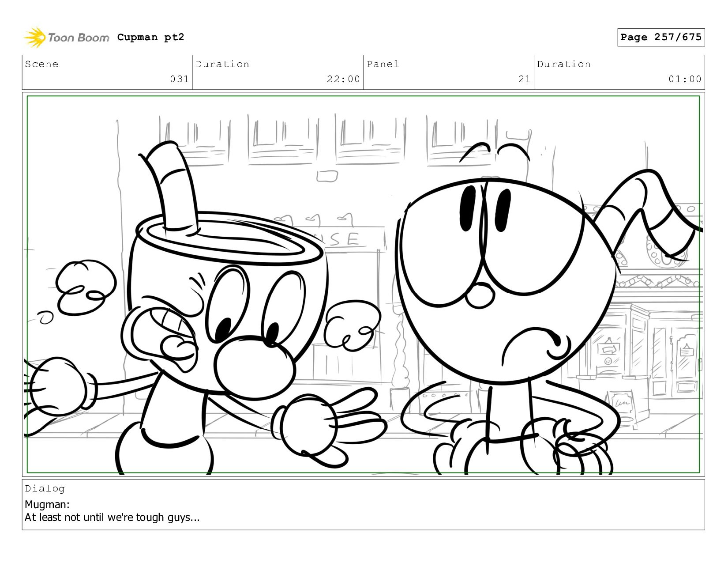Screen dimensions: 728x563
Task: Click the 'Cupman pt2' project title
Action: 150,37
